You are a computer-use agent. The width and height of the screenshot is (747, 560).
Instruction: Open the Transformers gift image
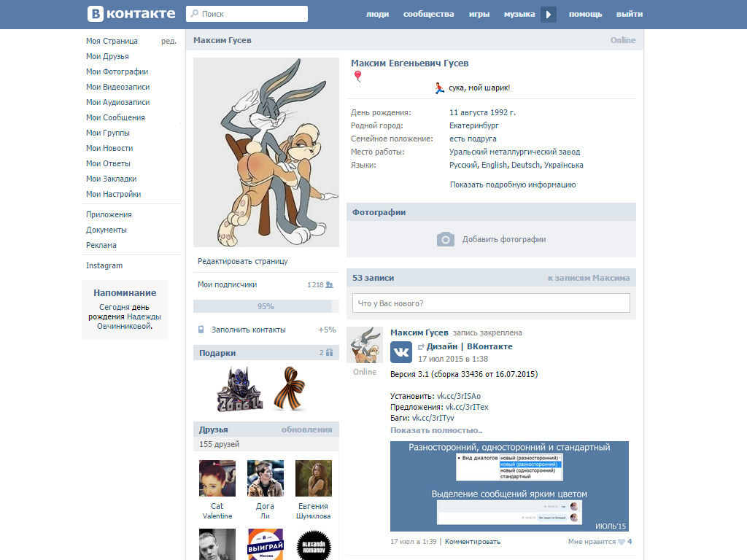pos(239,389)
